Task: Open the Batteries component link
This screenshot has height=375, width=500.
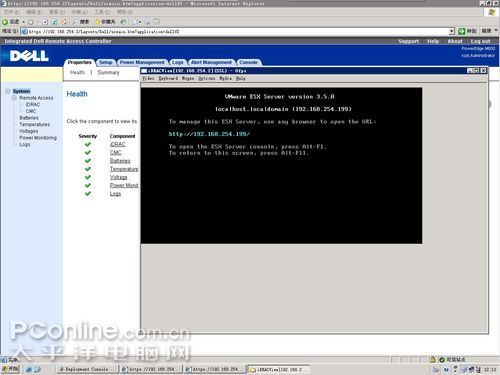Action: [120, 161]
